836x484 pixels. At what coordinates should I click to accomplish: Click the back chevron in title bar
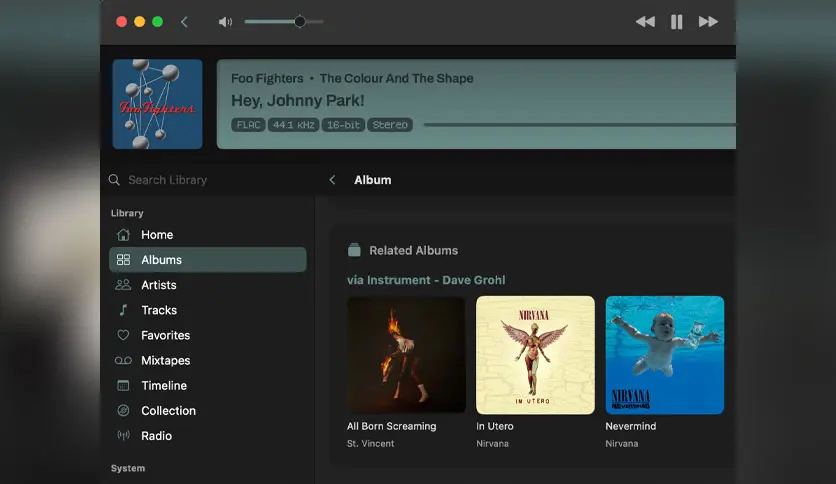tap(184, 22)
